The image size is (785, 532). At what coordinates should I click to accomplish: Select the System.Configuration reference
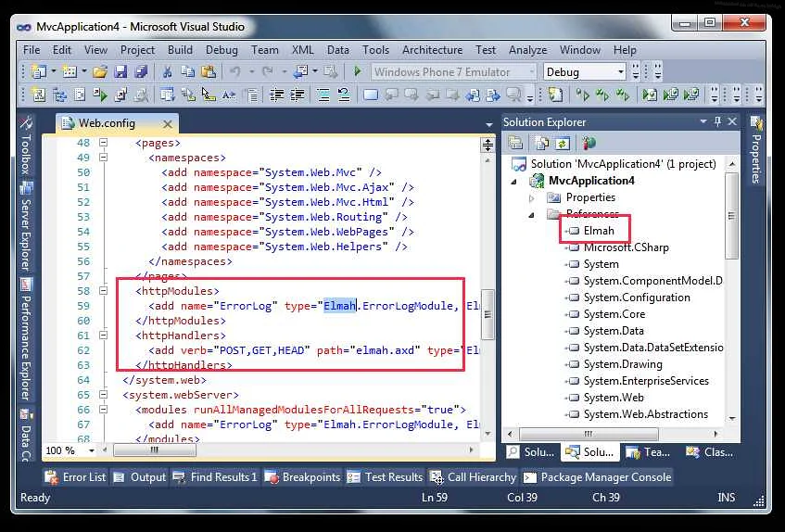click(x=637, y=298)
